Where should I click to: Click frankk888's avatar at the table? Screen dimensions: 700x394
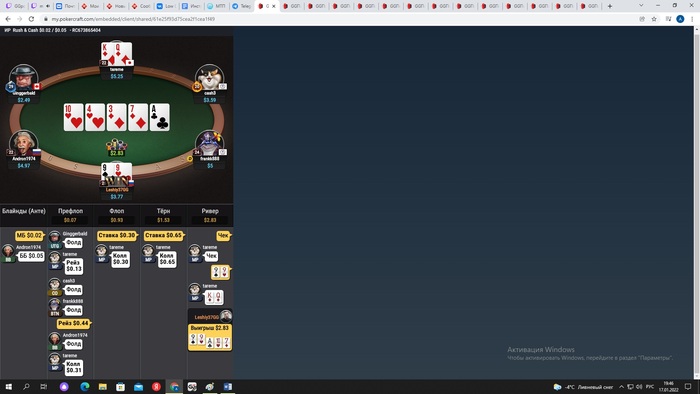click(x=209, y=143)
